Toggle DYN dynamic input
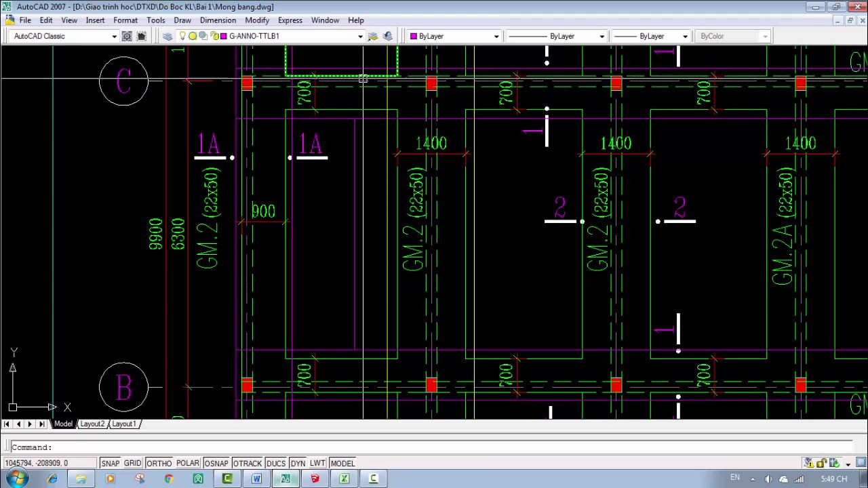Viewport: 868px width, 488px height. point(298,464)
